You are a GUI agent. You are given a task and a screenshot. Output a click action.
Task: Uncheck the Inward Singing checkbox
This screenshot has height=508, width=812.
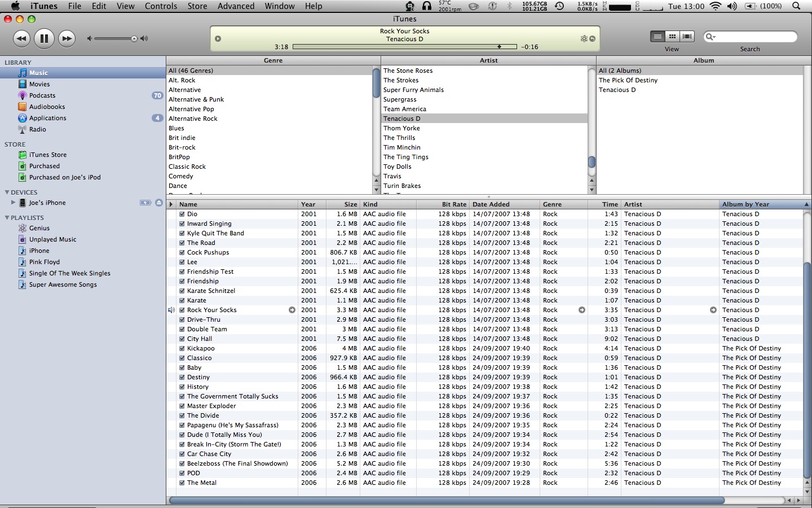pos(182,224)
